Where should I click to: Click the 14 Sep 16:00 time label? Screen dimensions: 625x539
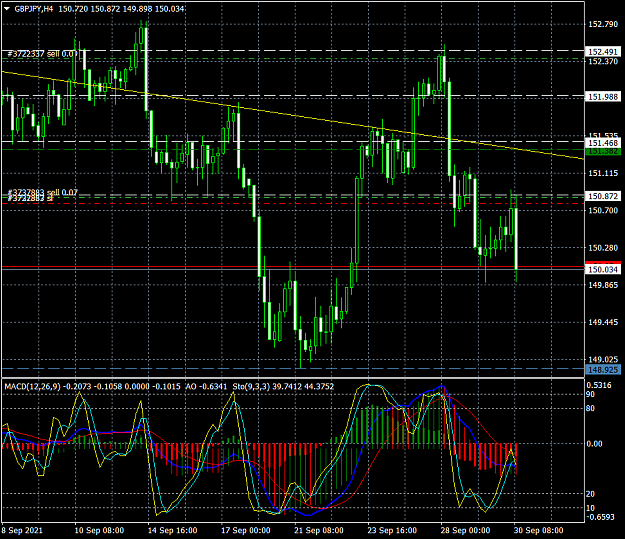(x=173, y=530)
